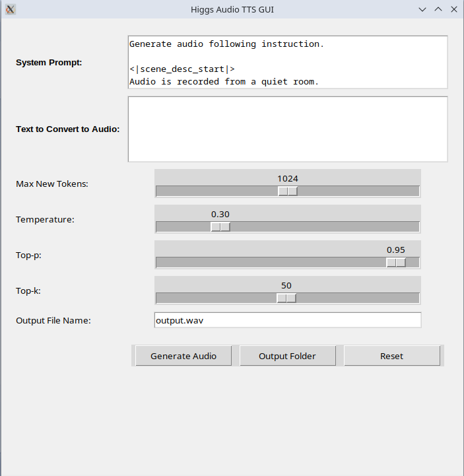Click the 'Text to Convert to Audio:' label
The width and height of the screenshot is (464, 476).
pyautogui.click(x=68, y=129)
